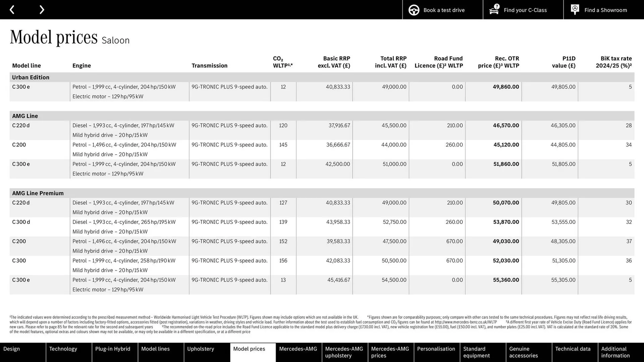This screenshot has height=362, width=644.
Task: Switch to Mercedes-AMG upholstery
Action: 344,352
